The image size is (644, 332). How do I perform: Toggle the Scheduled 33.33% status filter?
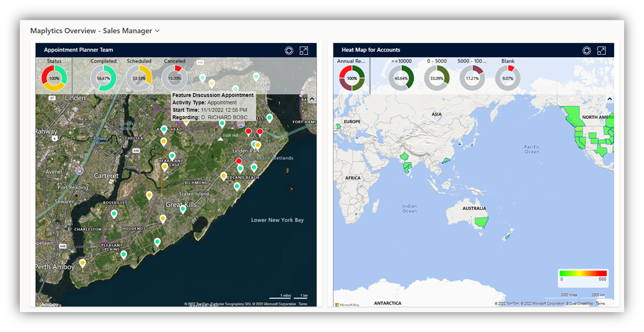coord(139,78)
